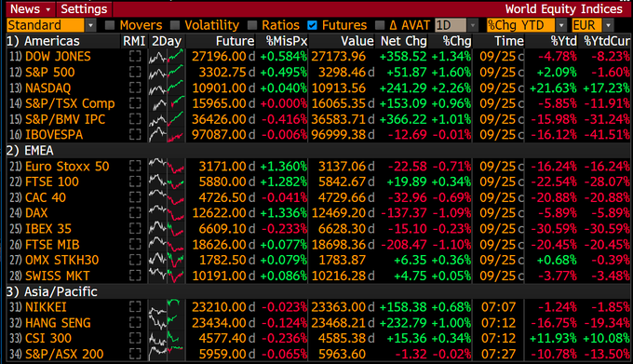Viewport: 633px width, 364px height.
Task: Open the S&P/ASX 200 index link
Action: 64,355
